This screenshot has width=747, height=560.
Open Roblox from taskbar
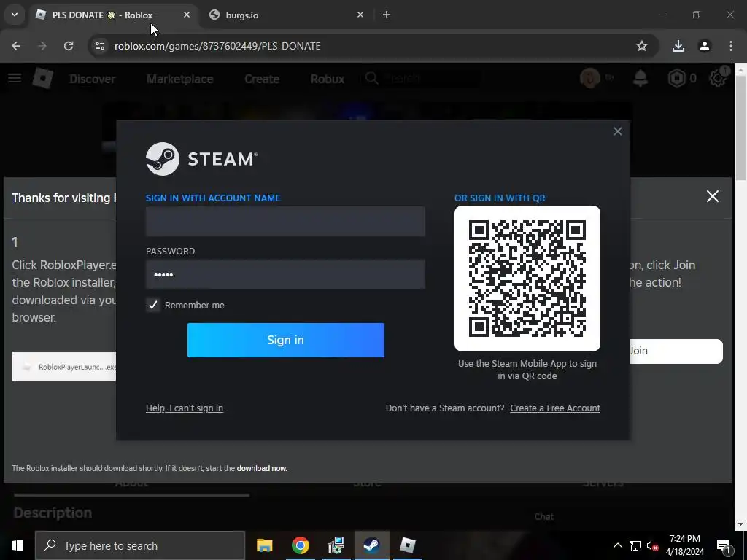coord(407,545)
